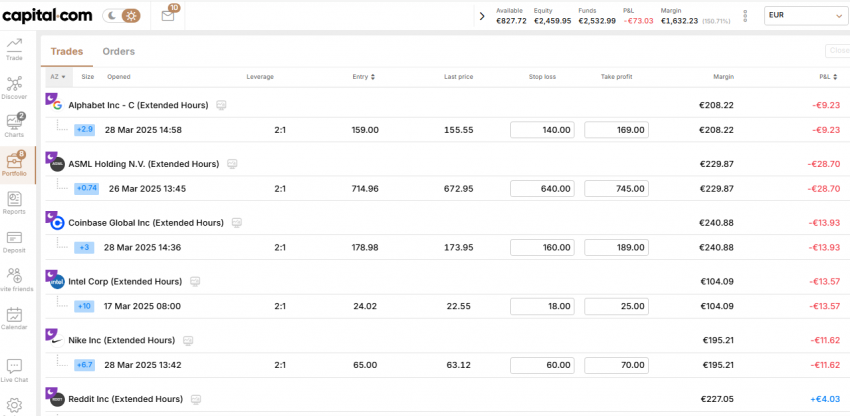Switch to the Trades tab

point(67,52)
